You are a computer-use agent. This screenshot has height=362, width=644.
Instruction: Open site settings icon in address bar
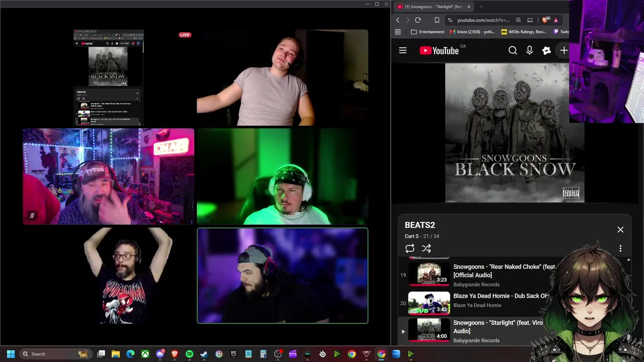(450, 20)
